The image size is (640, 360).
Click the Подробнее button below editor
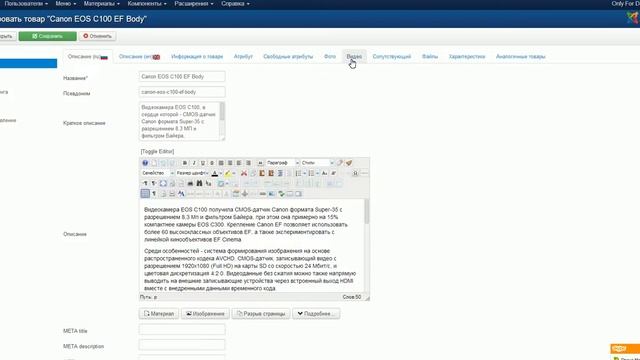(x=316, y=313)
